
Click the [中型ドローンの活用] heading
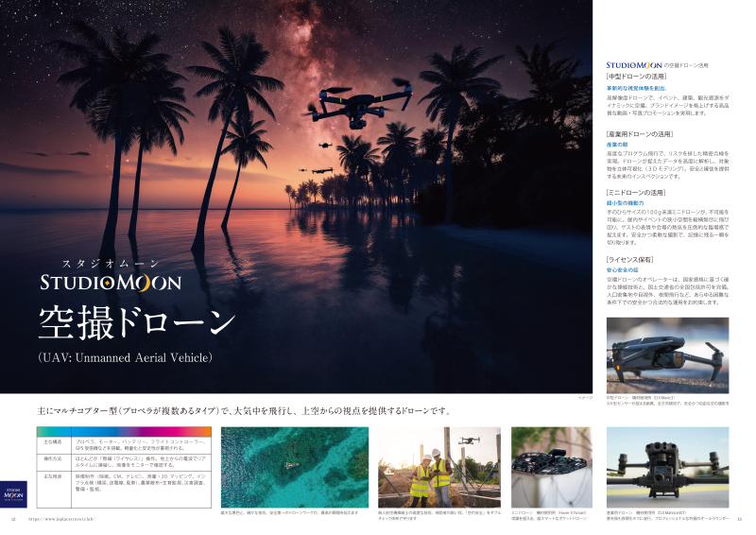(x=636, y=77)
